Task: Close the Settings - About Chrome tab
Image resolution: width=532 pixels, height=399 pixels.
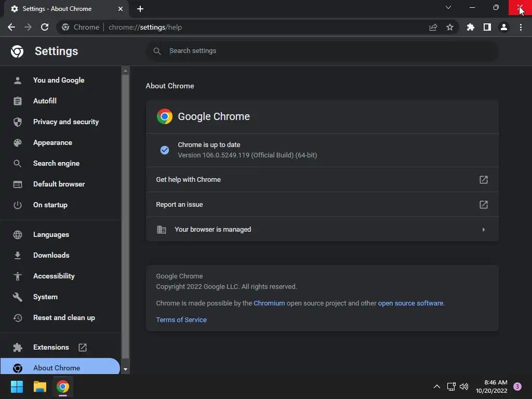Action: coord(121,9)
